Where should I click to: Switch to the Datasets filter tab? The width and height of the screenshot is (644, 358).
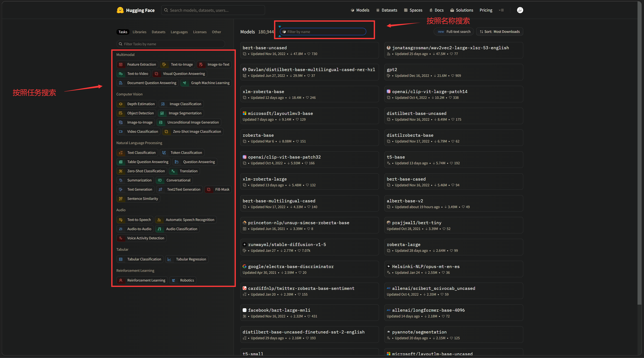(x=158, y=32)
